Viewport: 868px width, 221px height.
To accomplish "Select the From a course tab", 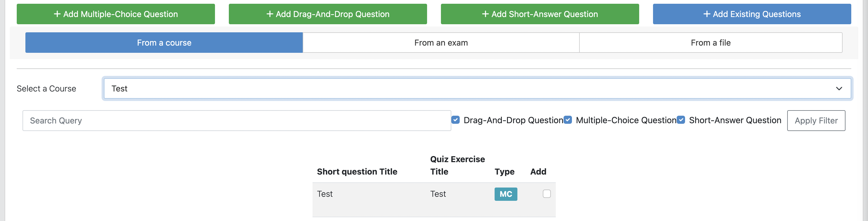I will click(x=164, y=43).
